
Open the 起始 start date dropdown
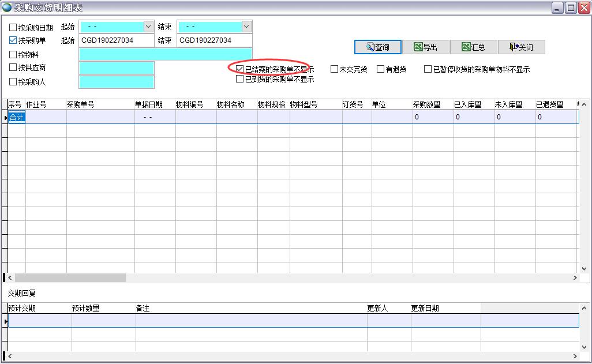coord(148,26)
